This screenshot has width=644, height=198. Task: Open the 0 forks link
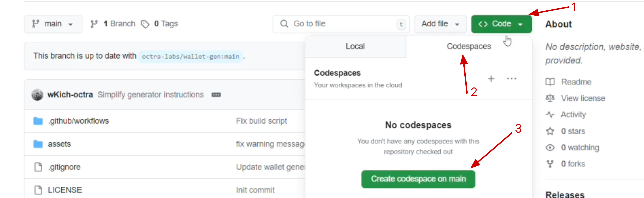point(573,164)
